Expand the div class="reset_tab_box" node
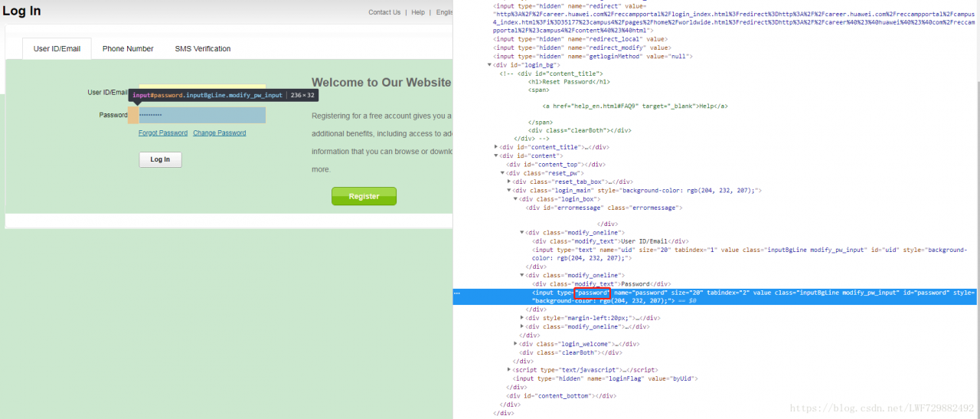Viewport: 980px width, 419px height. coord(509,182)
